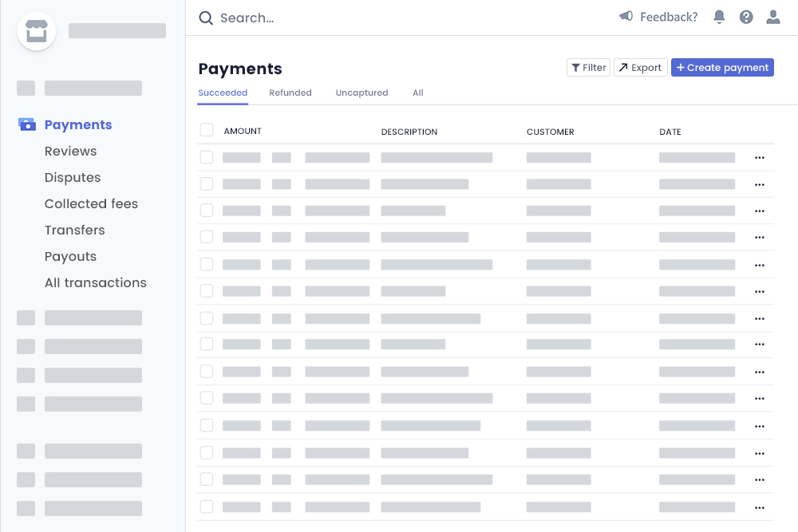Open the user profile icon
The height and width of the screenshot is (532, 798).
(772, 16)
